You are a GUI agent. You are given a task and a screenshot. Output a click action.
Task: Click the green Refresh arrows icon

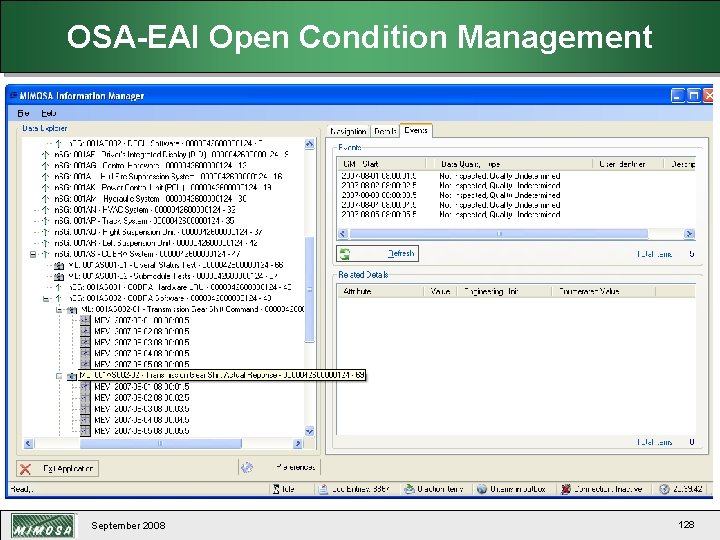pyautogui.click(x=345, y=253)
